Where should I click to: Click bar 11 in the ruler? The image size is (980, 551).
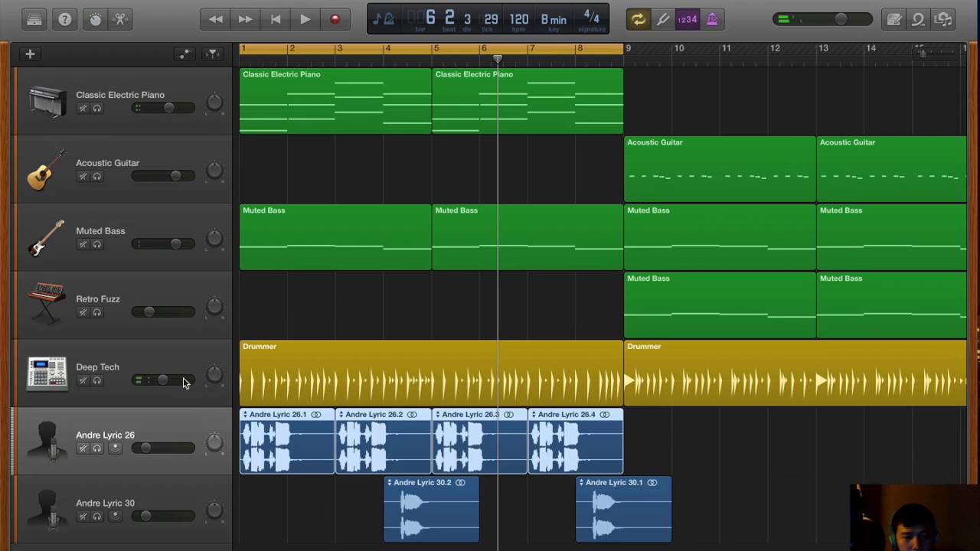tap(726, 48)
